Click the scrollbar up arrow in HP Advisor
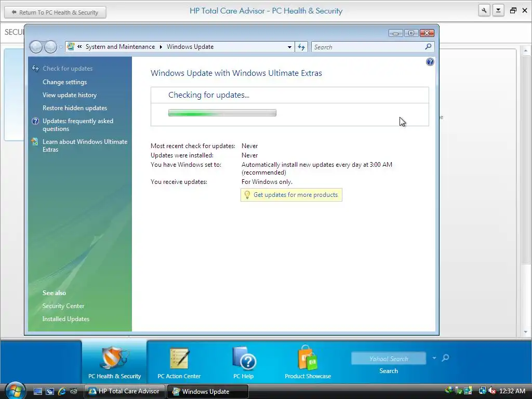 pos(526,51)
